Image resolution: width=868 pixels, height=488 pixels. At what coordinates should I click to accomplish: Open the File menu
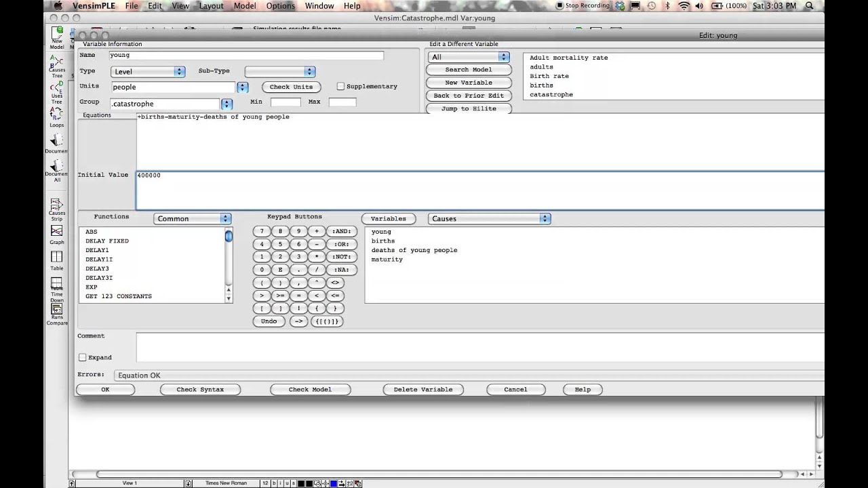[x=132, y=5]
